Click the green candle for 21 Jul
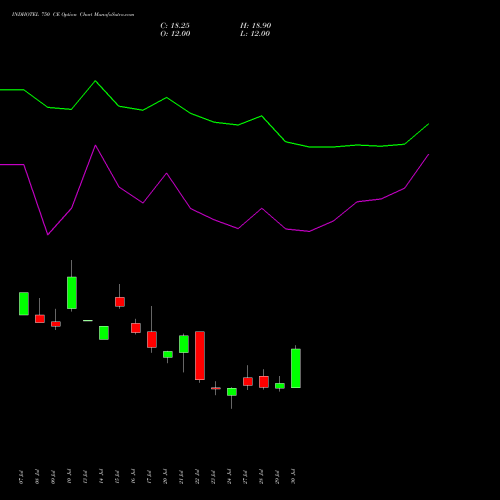 tap(184, 344)
